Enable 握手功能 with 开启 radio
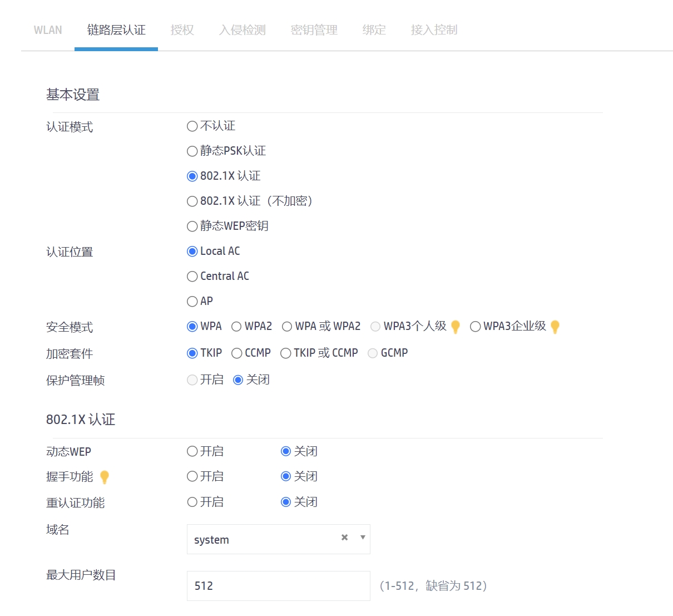This screenshot has height=616, width=673. click(x=192, y=476)
